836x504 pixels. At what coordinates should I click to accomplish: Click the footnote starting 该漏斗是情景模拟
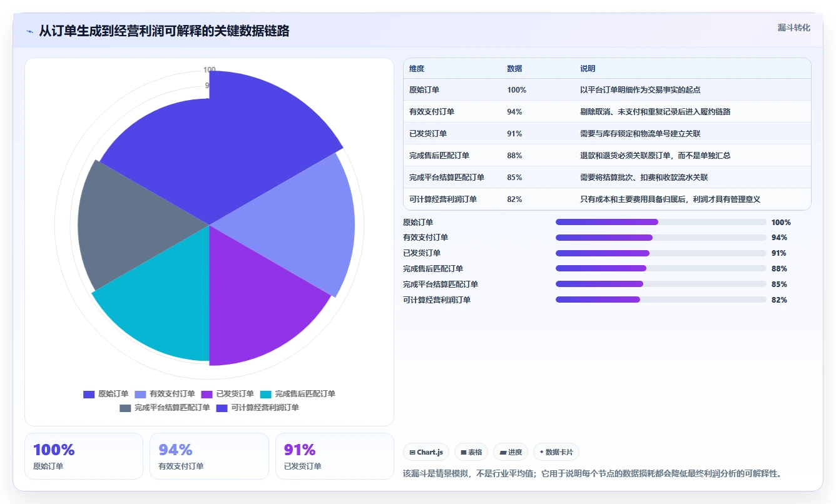coord(592,474)
